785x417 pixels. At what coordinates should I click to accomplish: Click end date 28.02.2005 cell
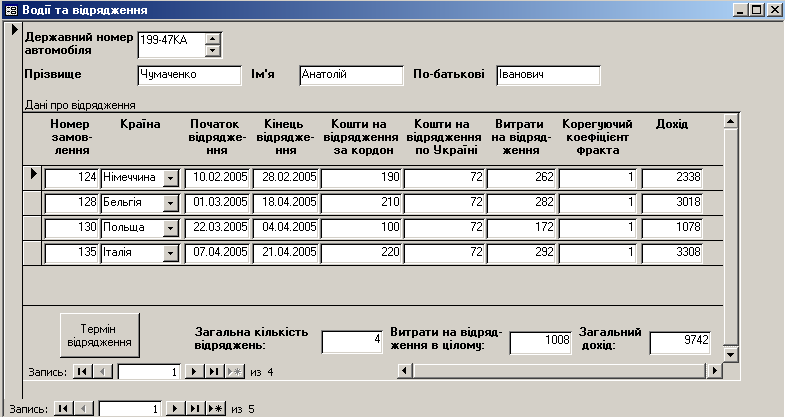(285, 178)
